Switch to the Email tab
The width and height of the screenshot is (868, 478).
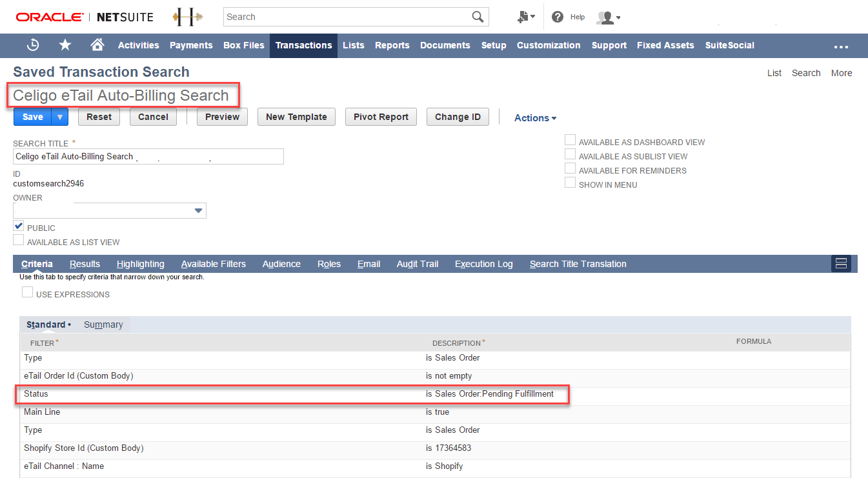369,264
